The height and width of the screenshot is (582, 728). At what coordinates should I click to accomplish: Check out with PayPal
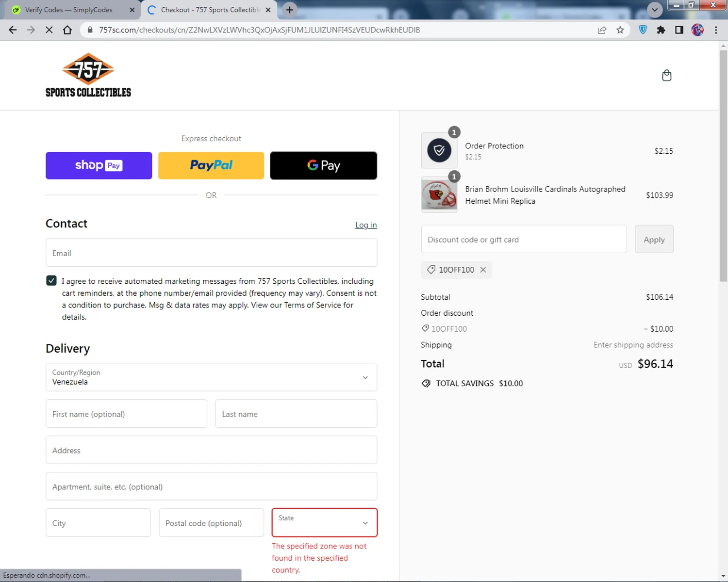coord(211,165)
